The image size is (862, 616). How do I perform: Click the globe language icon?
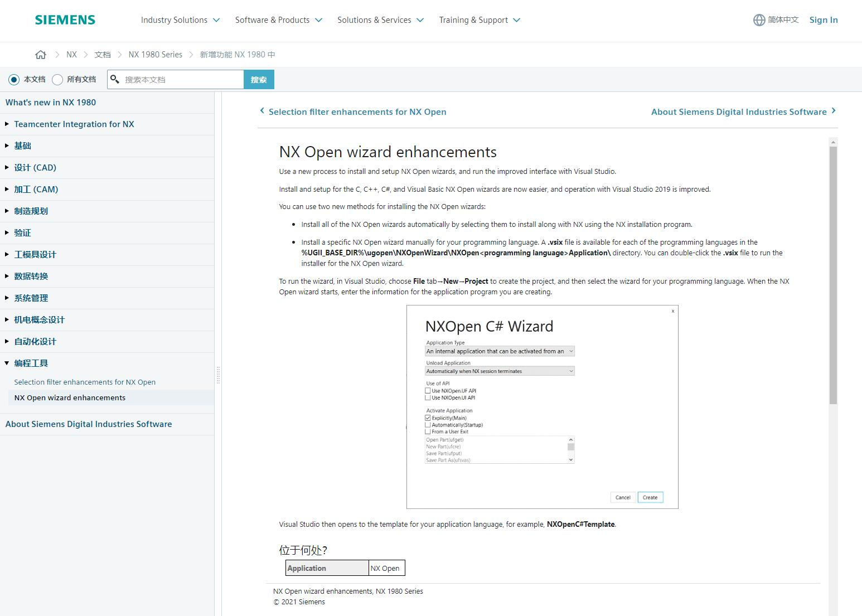tap(759, 20)
